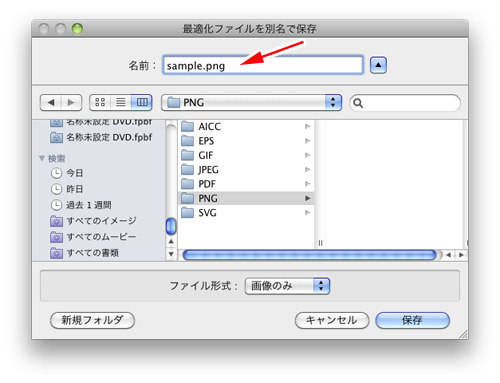Open the AICC folder
Viewport: 500px width, 383px height.
pyautogui.click(x=246, y=126)
